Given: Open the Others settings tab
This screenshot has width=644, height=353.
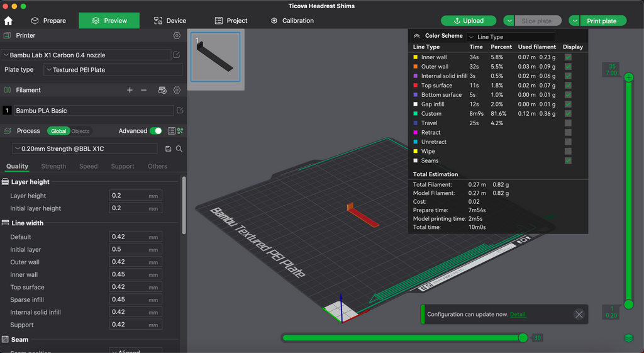Looking at the screenshot, I should coord(157,166).
